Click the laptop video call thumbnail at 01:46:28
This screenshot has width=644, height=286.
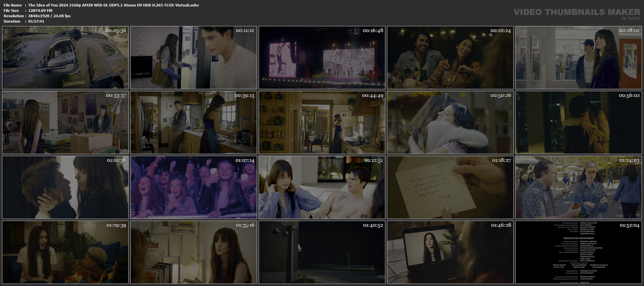450,252
